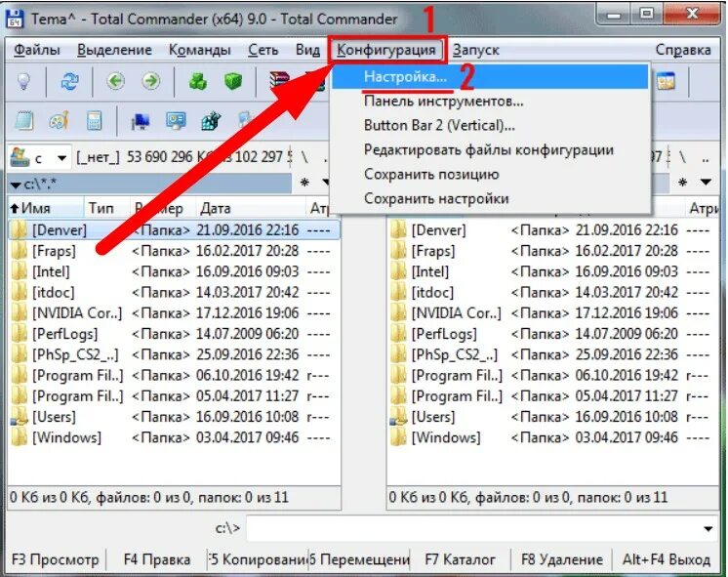Launch the WinRAR stacked books icon

279,81
